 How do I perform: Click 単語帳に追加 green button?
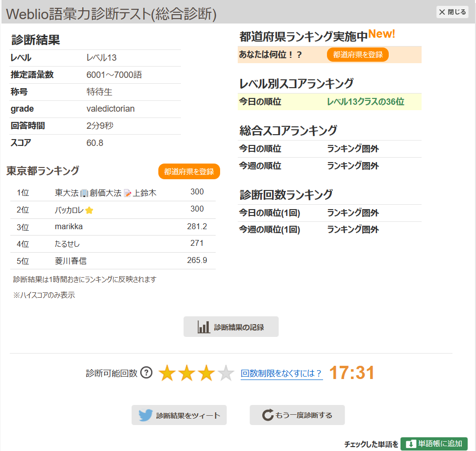coord(434,444)
